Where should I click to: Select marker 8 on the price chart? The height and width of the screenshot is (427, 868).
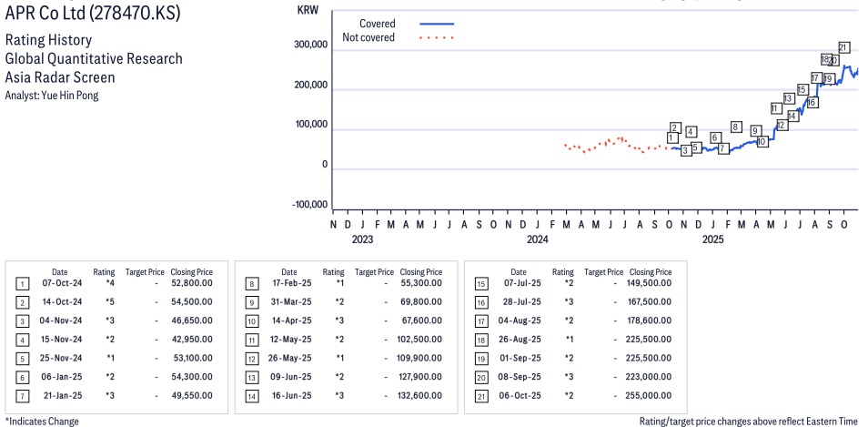736,127
